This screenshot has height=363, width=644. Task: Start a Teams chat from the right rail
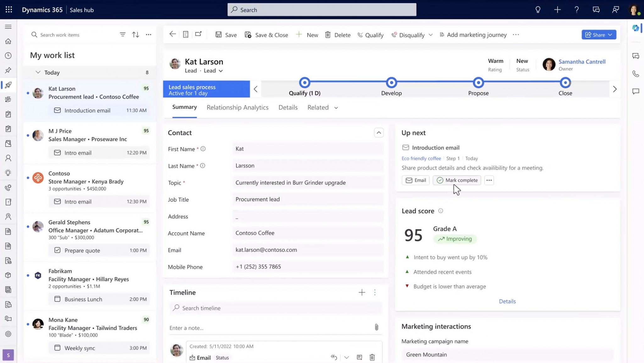[636, 56]
